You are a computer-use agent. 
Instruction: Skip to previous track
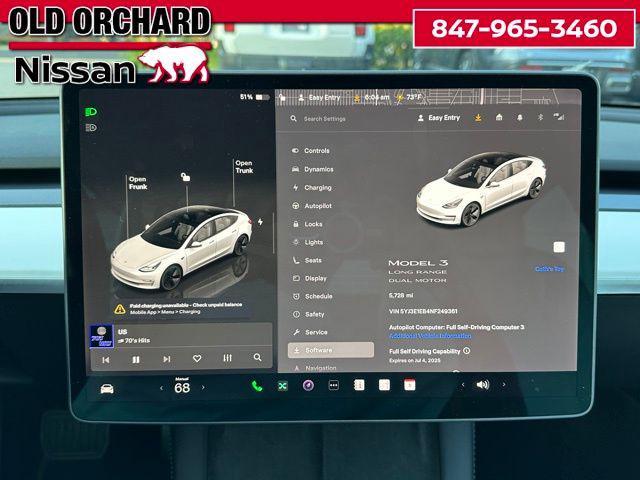click(x=106, y=360)
